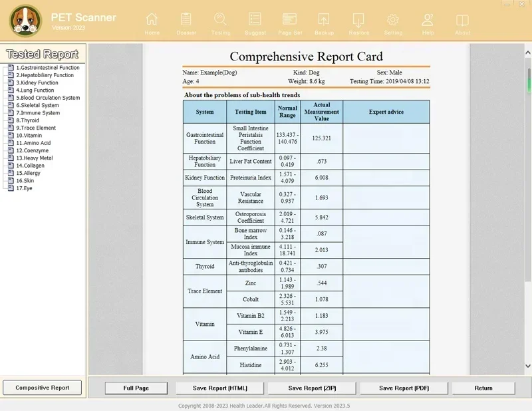
Task: Click the Restore download icon
Action: (x=358, y=20)
